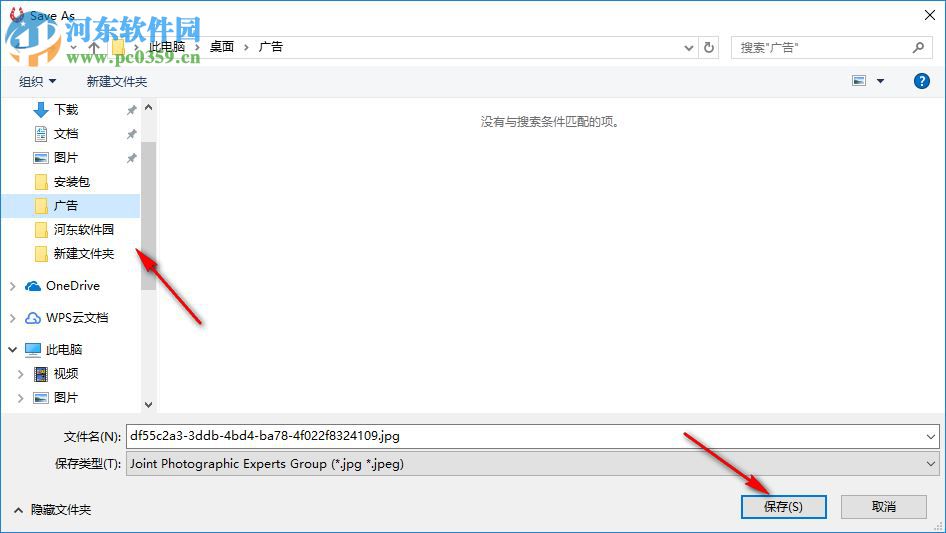Collapse the 此电脑 tree node
946x533 pixels.
(13, 349)
